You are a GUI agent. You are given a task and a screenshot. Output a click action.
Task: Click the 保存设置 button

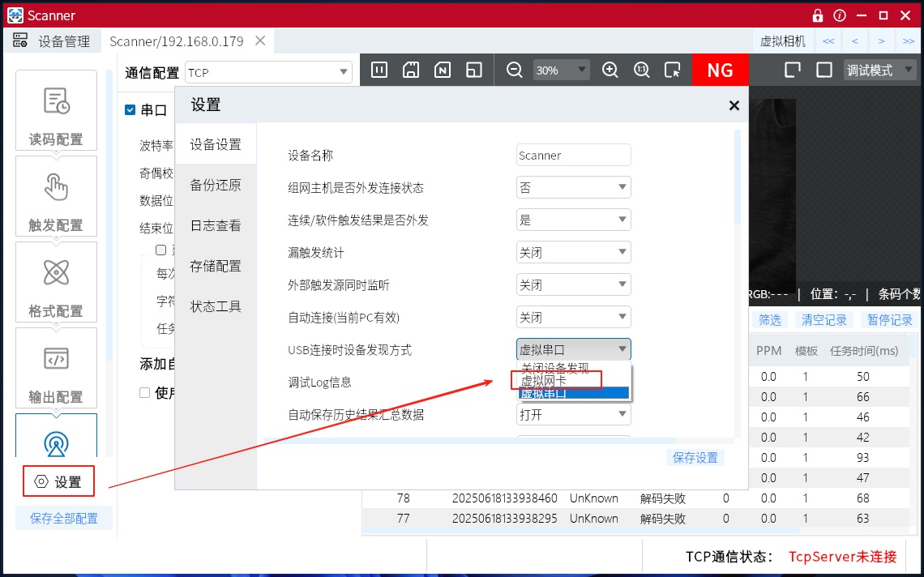(x=695, y=457)
